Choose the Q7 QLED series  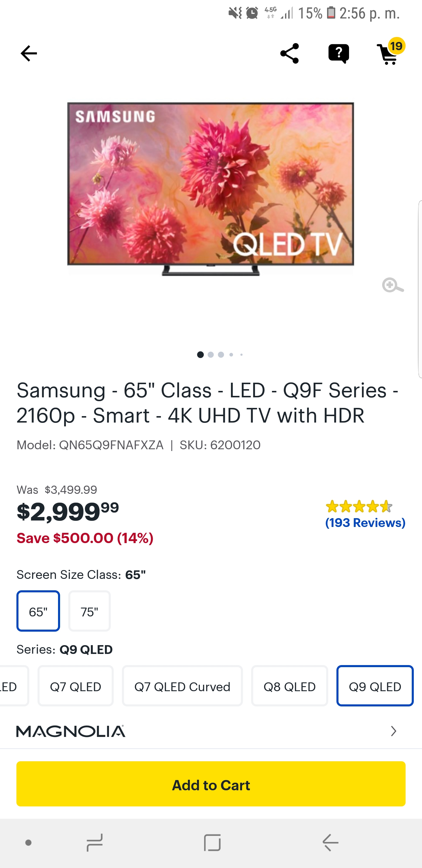[75, 686]
